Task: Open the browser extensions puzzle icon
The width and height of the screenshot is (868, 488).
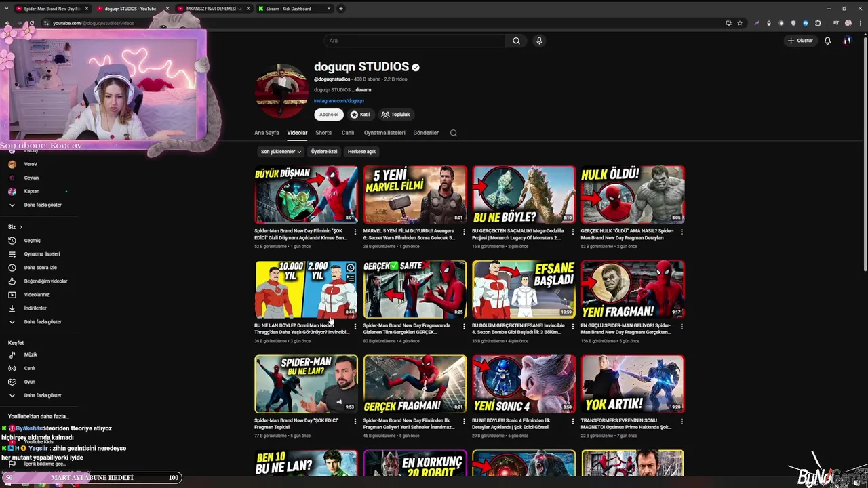Action: [x=818, y=23]
